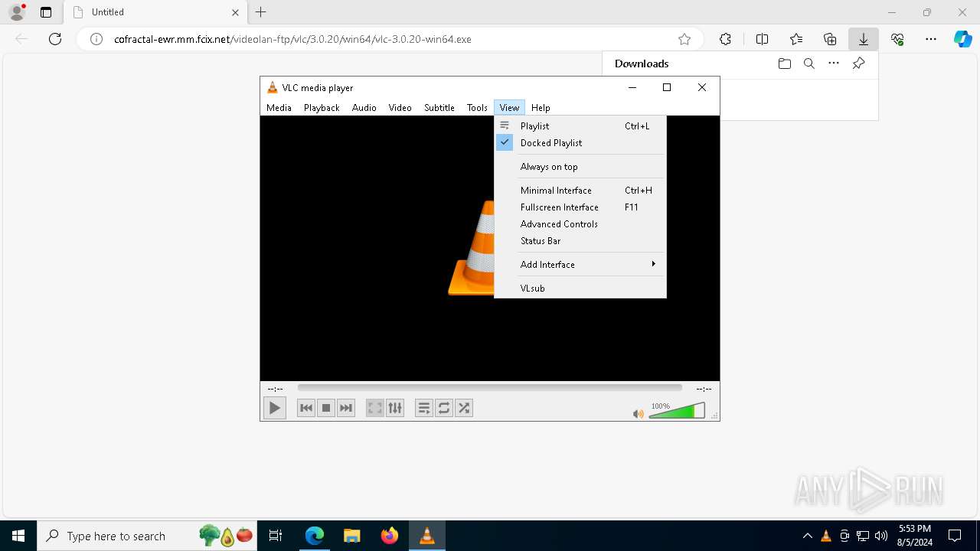
Task: Open Edge settings and more menu
Action: click(931, 39)
